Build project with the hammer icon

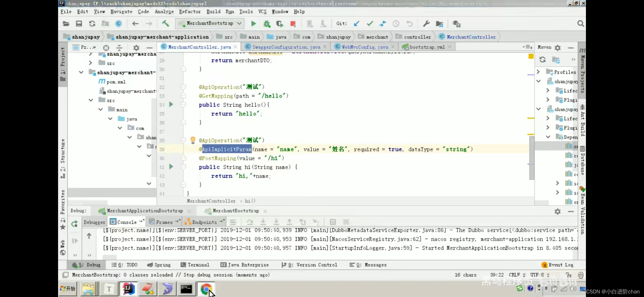coord(165,23)
